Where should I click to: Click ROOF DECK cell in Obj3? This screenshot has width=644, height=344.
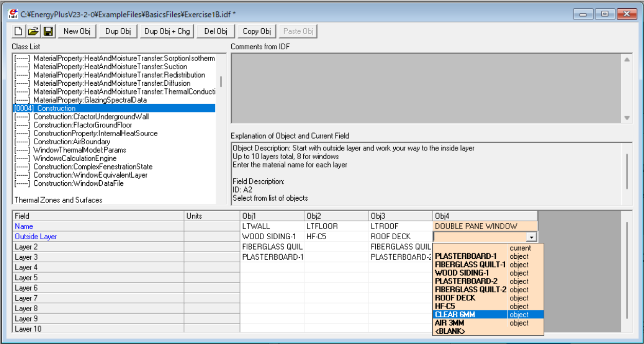(x=400, y=237)
